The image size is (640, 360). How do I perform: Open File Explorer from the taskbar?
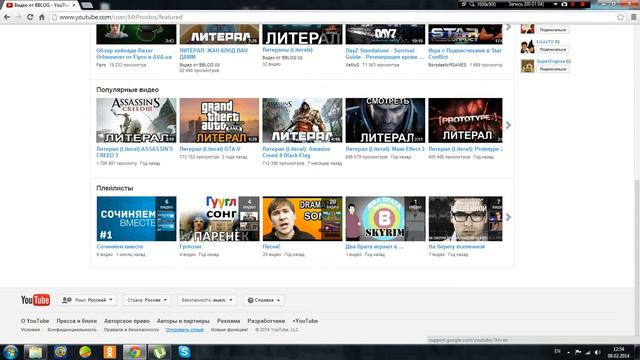click(36, 352)
